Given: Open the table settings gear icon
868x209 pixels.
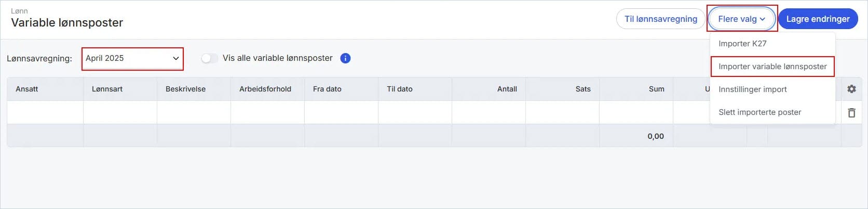Looking at the screenshot, I should point(851,89).
